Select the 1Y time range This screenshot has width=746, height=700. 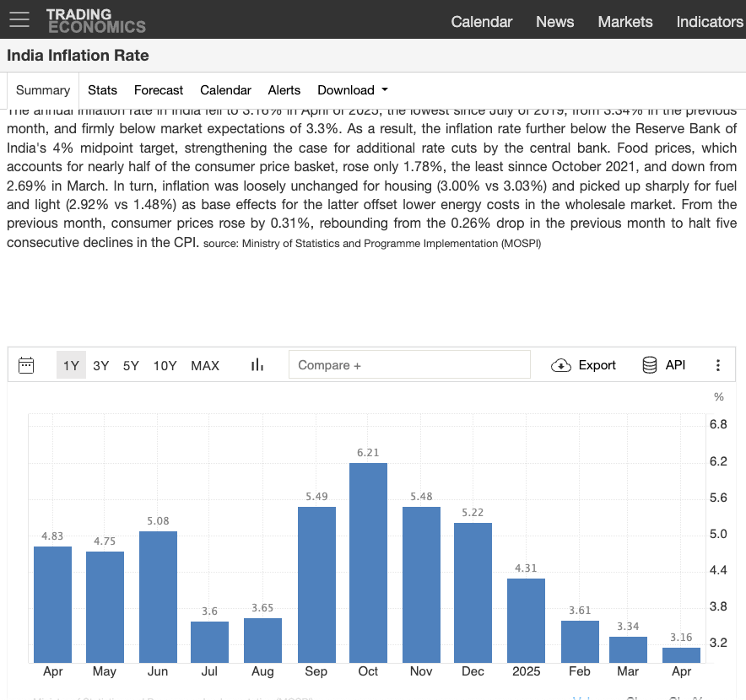71,365
